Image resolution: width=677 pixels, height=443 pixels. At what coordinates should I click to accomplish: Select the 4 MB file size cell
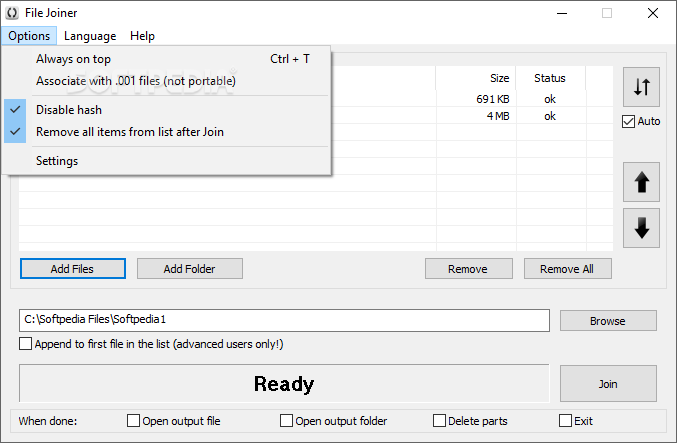(476, 116)
